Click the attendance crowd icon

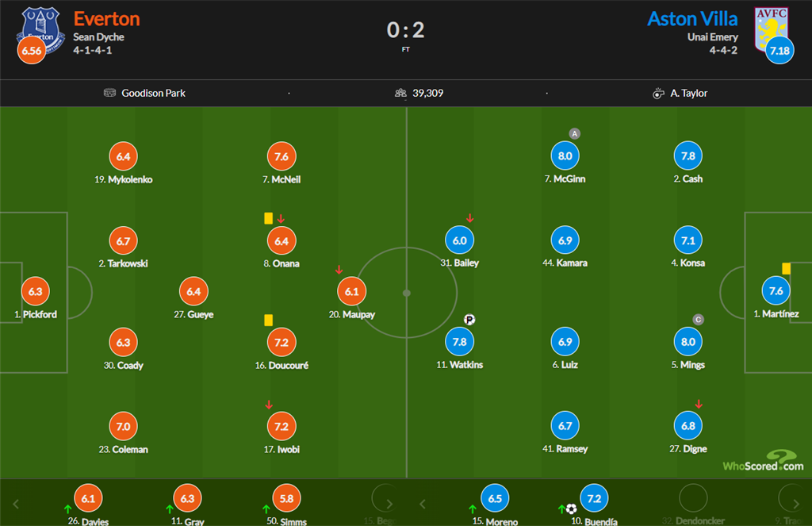pyautogui.click(x=400, y=93)
